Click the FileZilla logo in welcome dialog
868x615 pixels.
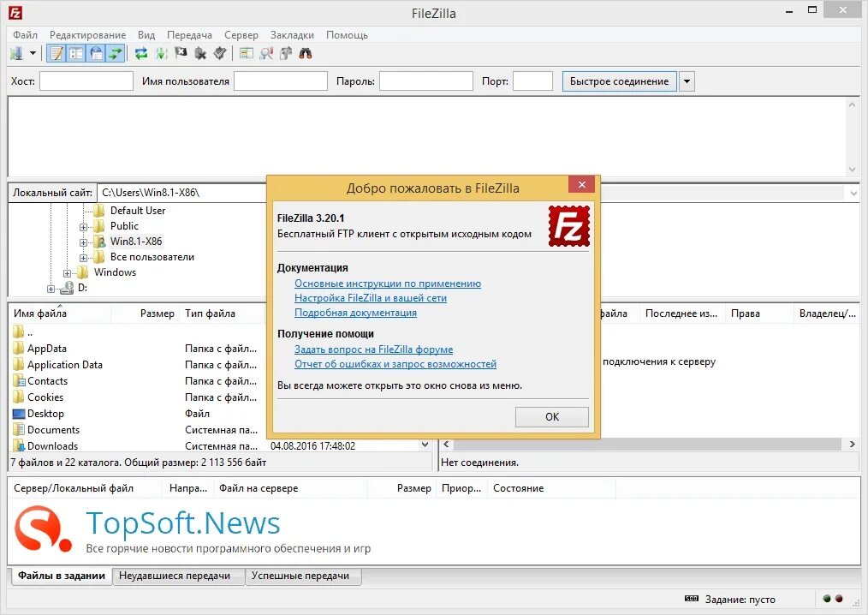tap(569, 226)
